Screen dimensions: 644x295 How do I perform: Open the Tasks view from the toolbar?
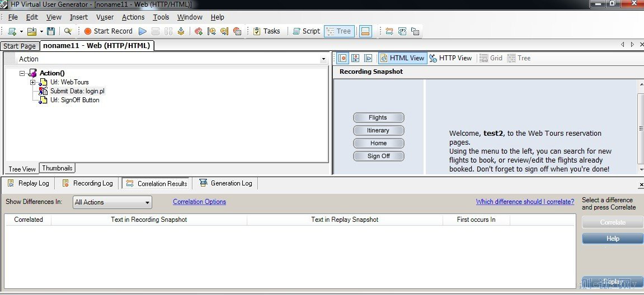point(266,31)
